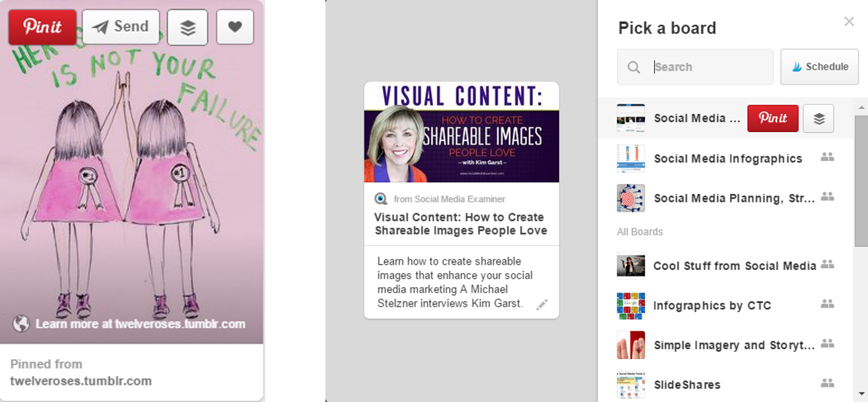The height and width of the screenshot is (402, 868).
Task: Click the board list scrollbar track
Action: (x=861, y=317)
